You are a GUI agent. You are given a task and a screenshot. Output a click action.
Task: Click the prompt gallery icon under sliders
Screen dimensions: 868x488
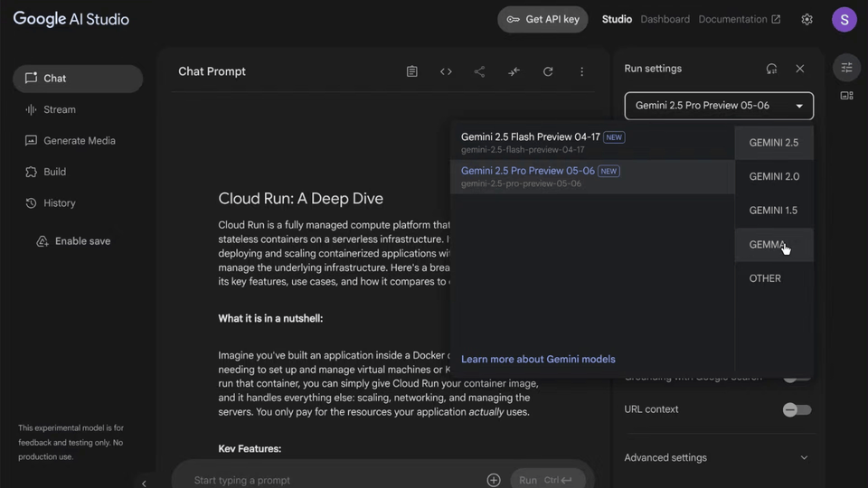tap(846, 96)
